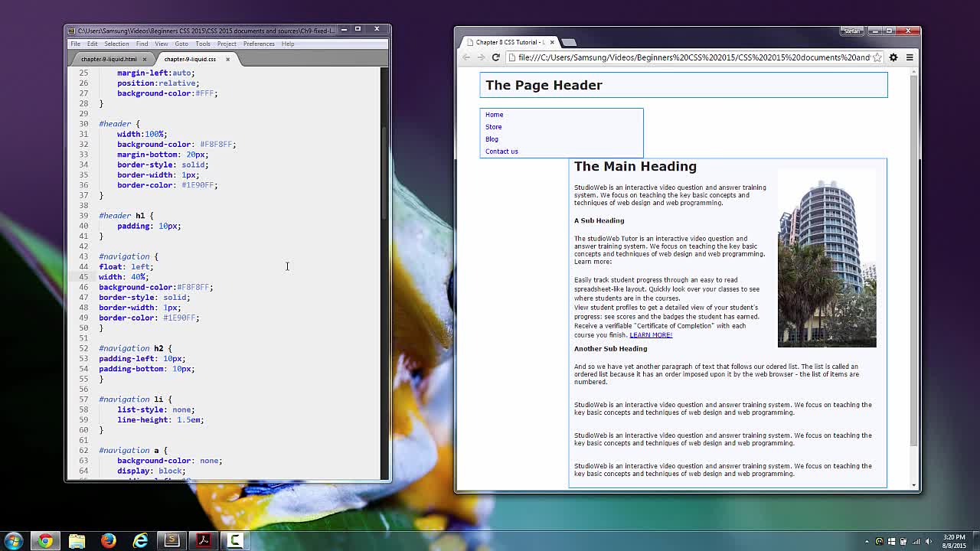Open the Tools menu

pos(203,44)
